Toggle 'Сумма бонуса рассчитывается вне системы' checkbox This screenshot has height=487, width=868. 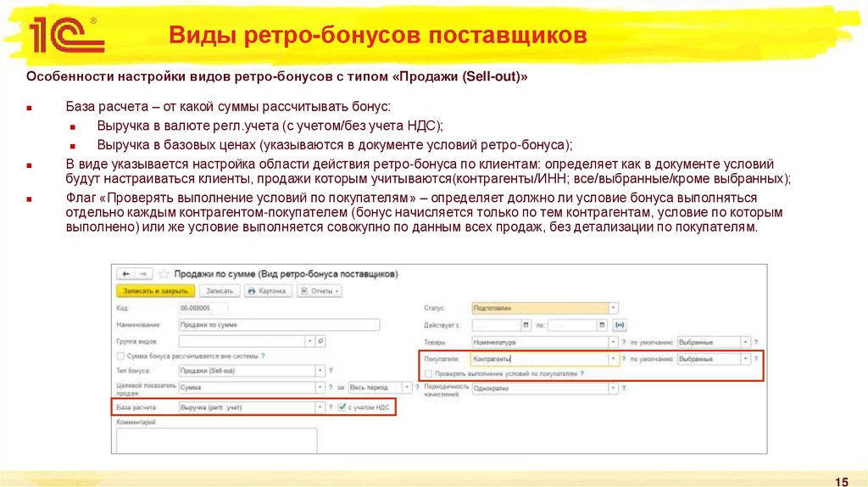click(x=120, y=355)
